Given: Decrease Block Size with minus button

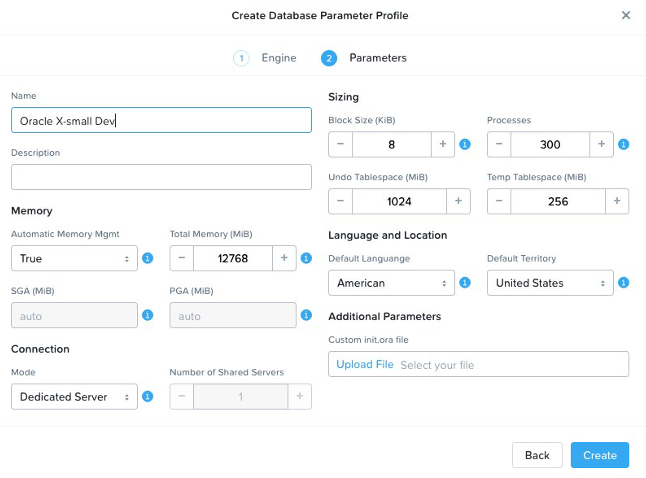Looking at the screenshot, I should click(x=340, y=144).
